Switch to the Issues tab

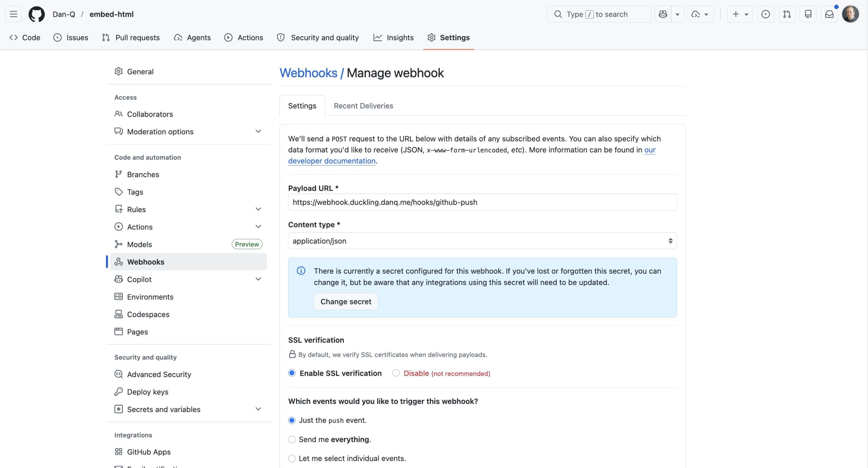click(x=71, y=37)
